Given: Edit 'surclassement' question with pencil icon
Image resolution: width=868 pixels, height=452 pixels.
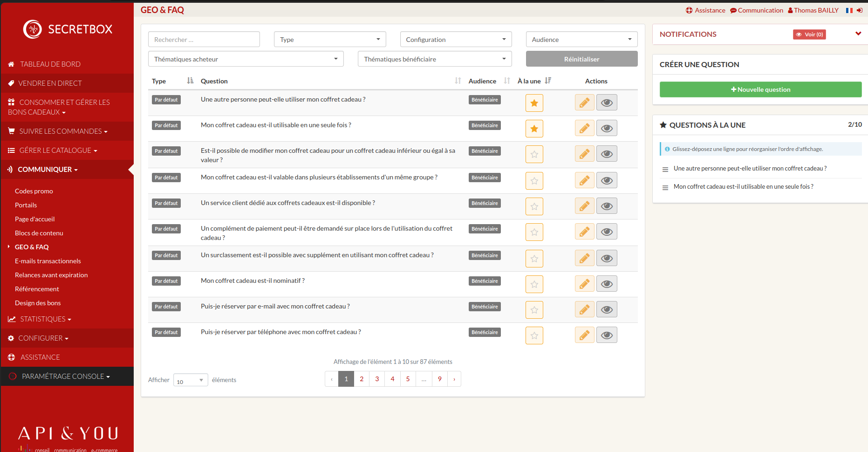Looking at the screenshot, I should pos(584,258).
